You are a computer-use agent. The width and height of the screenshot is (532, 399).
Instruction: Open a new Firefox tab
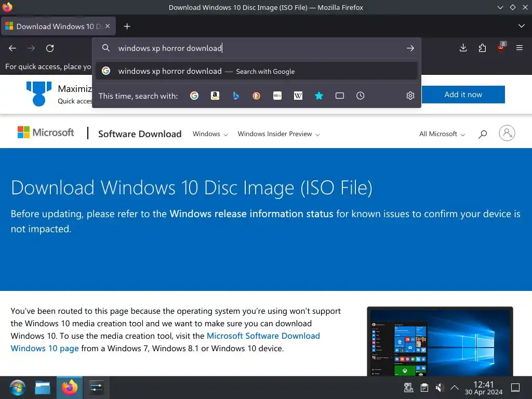[127, 26]
